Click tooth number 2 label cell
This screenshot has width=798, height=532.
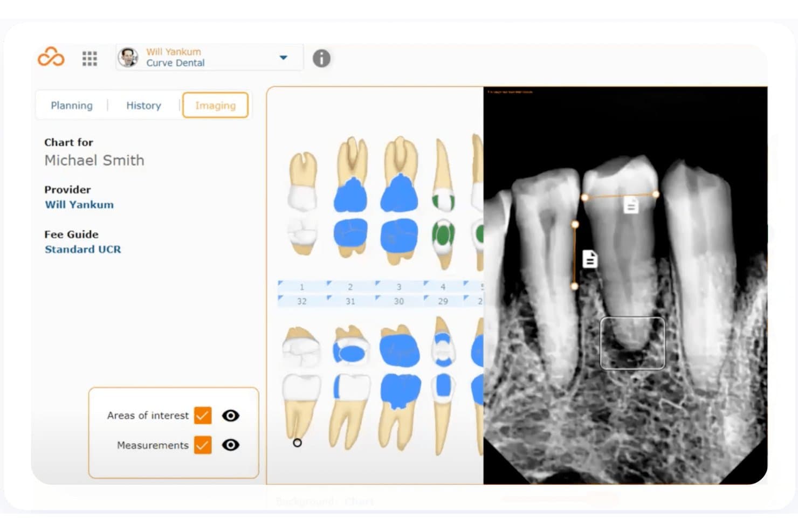pos(350,287)
